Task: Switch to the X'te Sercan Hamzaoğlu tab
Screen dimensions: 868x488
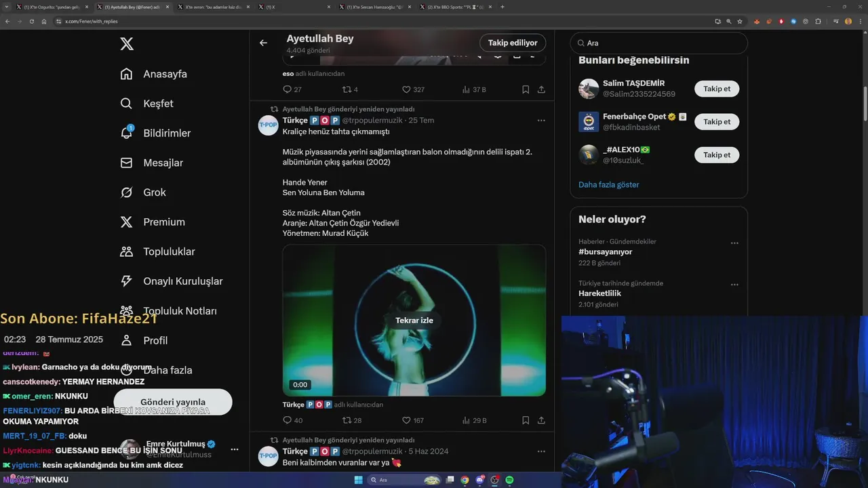Action: (x=374, y=7)
